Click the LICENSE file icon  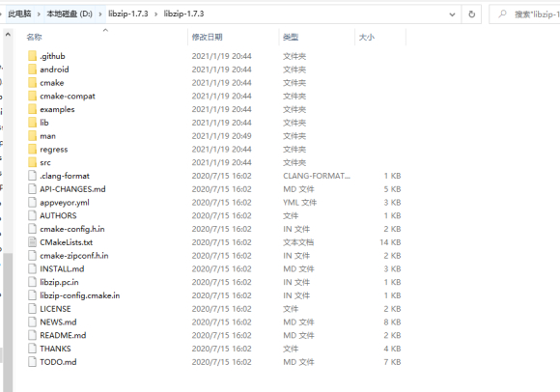coord(32,309)
